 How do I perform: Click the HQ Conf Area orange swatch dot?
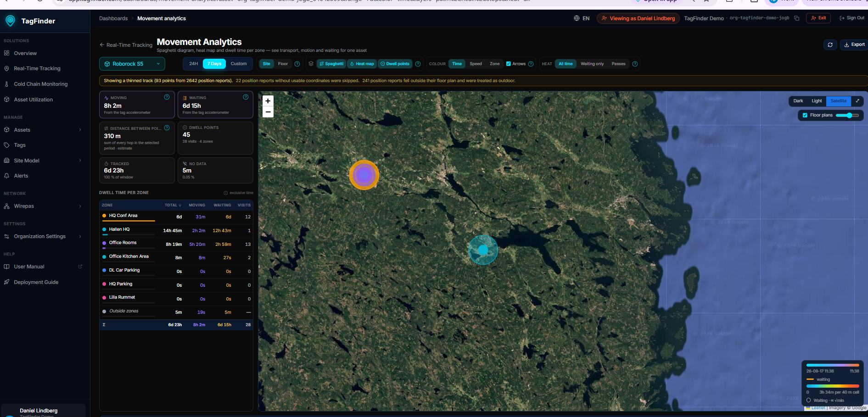104,216
